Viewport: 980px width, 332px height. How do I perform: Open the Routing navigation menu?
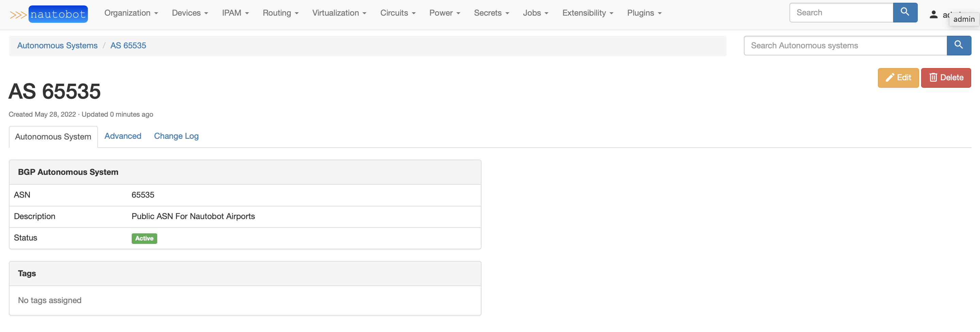(x=280, y=13)
